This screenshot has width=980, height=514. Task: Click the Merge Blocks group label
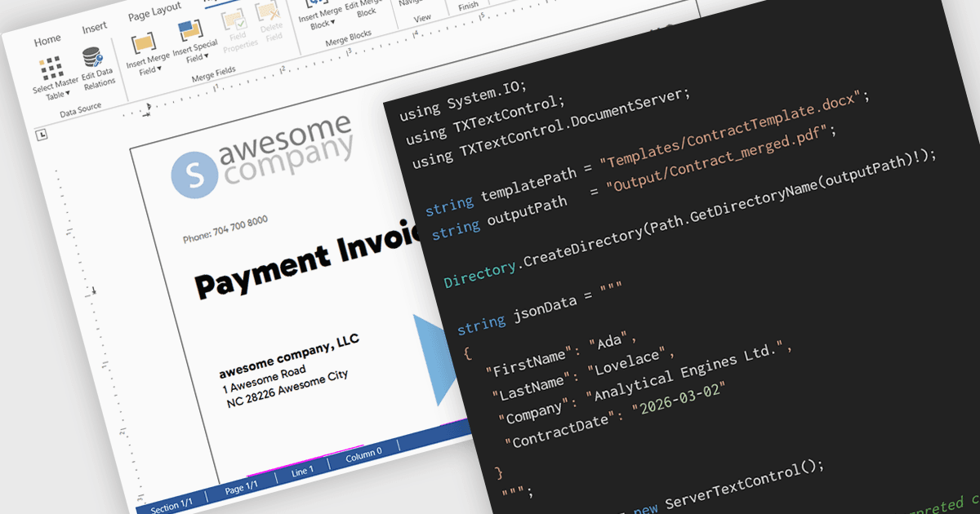[x=348, y=38]
